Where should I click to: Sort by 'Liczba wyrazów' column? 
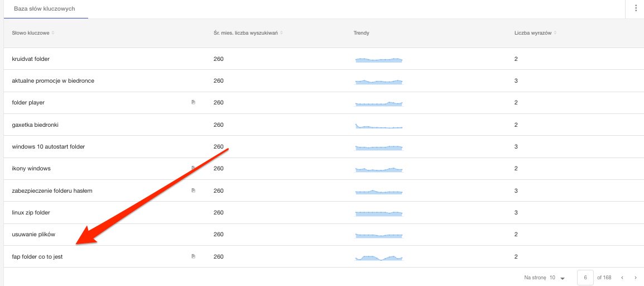click(535, 33)
